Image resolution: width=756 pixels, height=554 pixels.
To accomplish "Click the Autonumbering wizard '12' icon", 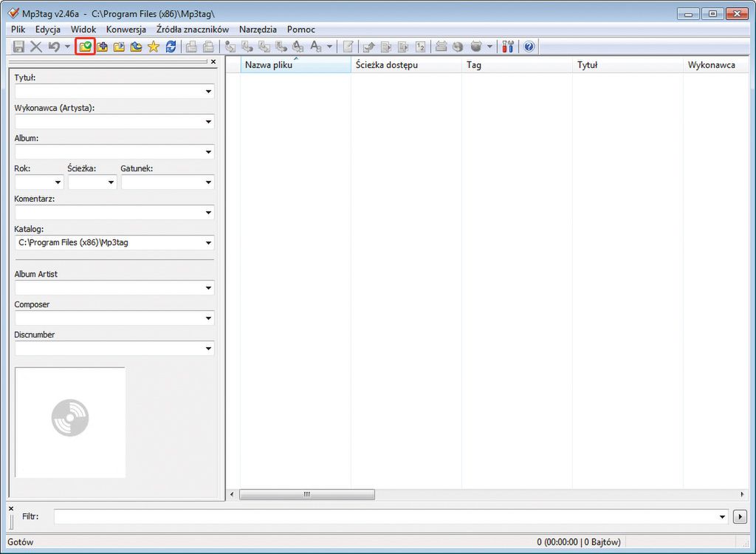I will (420, 47).
